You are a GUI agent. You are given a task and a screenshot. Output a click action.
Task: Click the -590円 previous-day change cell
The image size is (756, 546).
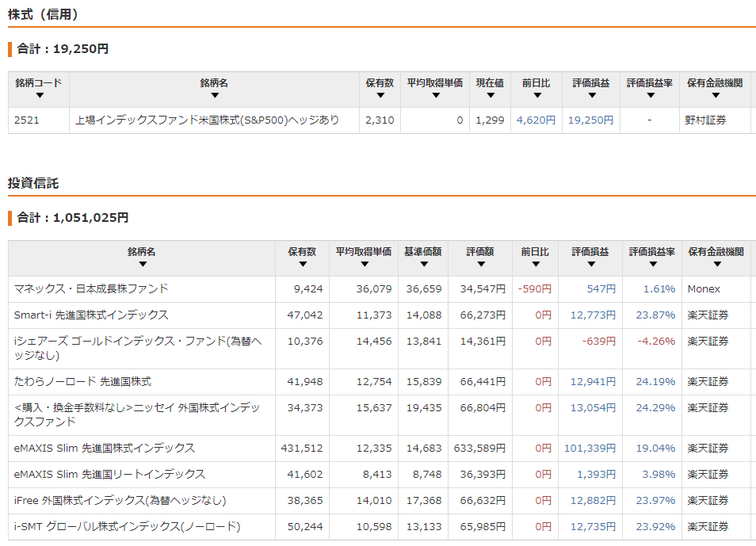535,289
